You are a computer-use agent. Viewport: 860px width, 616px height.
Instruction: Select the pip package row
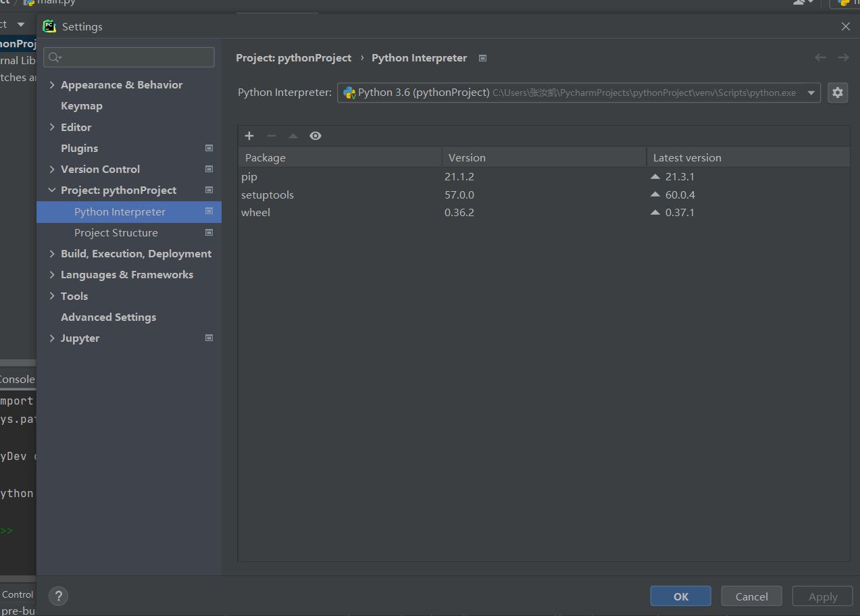point(544,176)
